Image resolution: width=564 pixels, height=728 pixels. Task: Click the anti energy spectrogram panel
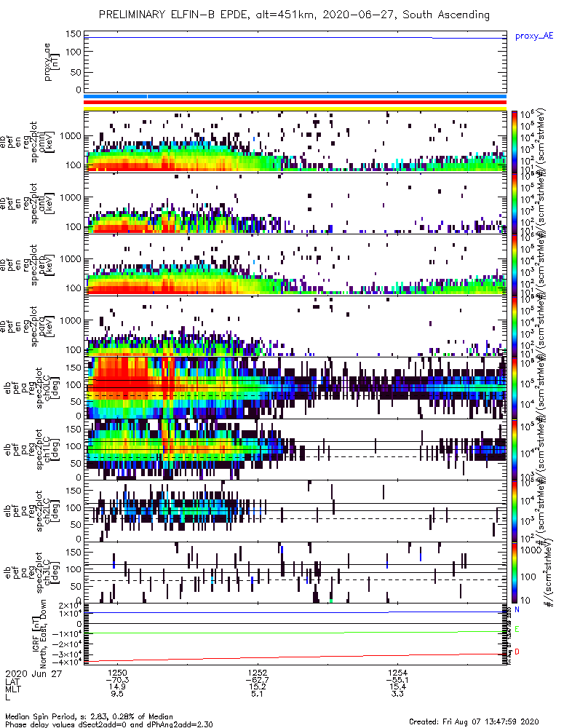(x=295, y=203)
